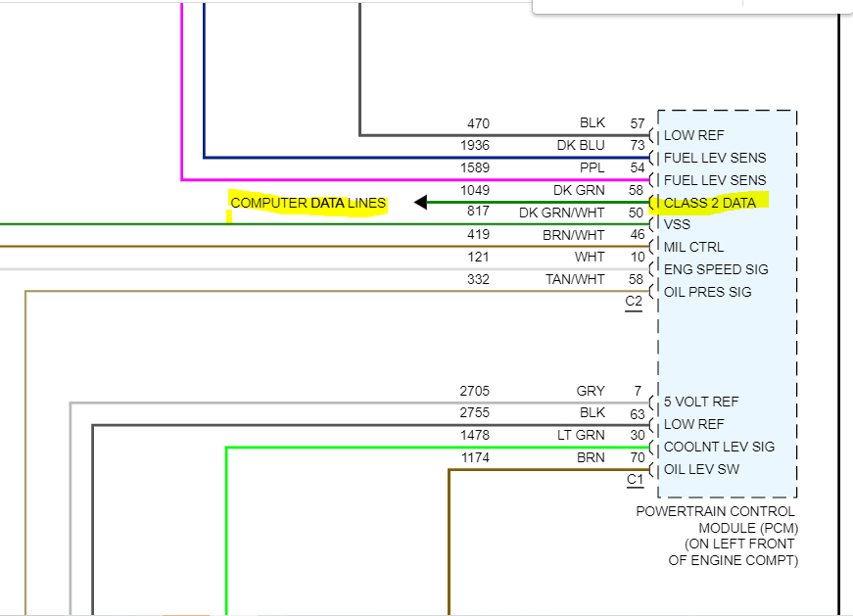Click pin number 7
853x616 pixels.
click(x=638, y=392)
